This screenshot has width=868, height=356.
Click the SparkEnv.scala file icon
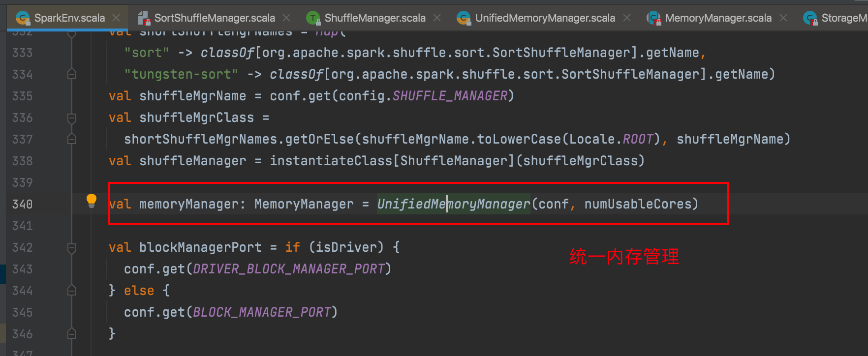(23, 18)
